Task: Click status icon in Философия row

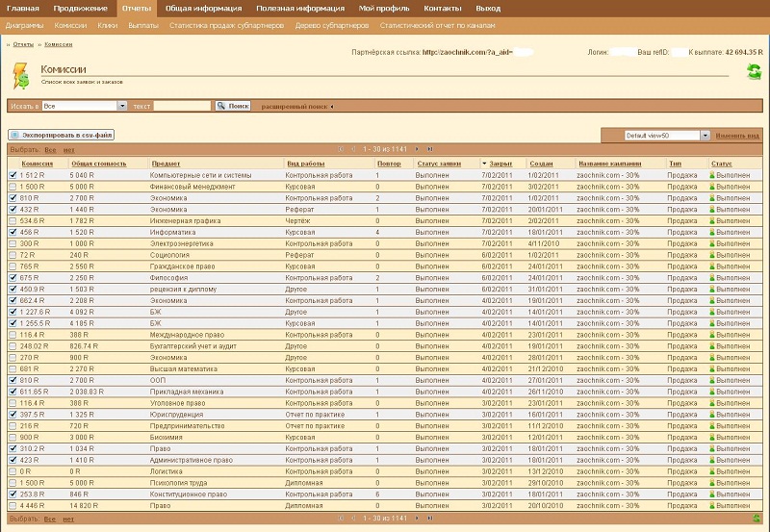Action: click(712, 278)
